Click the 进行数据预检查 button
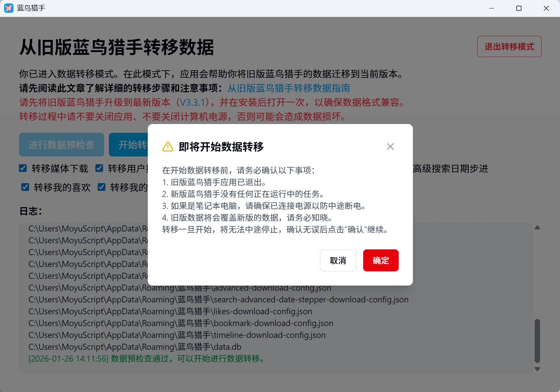The image size is (560, 392). coord(62,145)
